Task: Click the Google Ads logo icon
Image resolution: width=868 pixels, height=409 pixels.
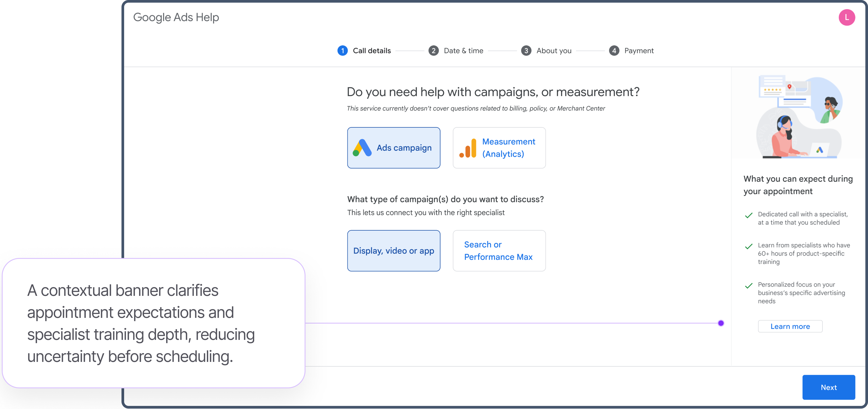Action: 362,148
